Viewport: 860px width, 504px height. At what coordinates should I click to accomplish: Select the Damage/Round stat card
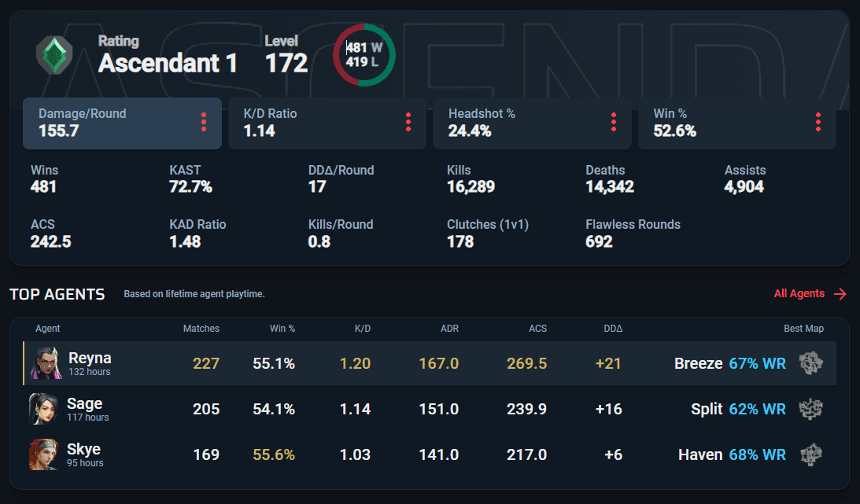click(x=122, y=123)
